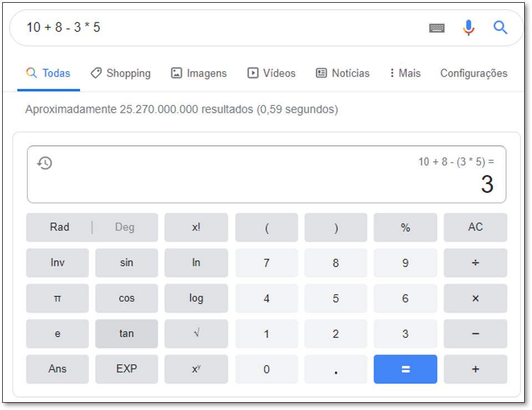Image resolution: width=532 pixels, height=410 pixels.
Task: Expand the Mais menu
Action: click(405, 73)
